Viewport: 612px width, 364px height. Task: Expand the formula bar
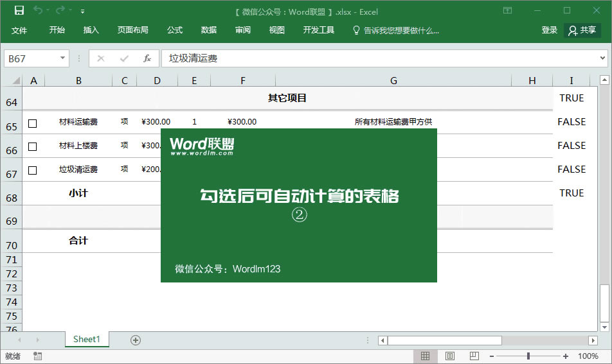(602, 58)
